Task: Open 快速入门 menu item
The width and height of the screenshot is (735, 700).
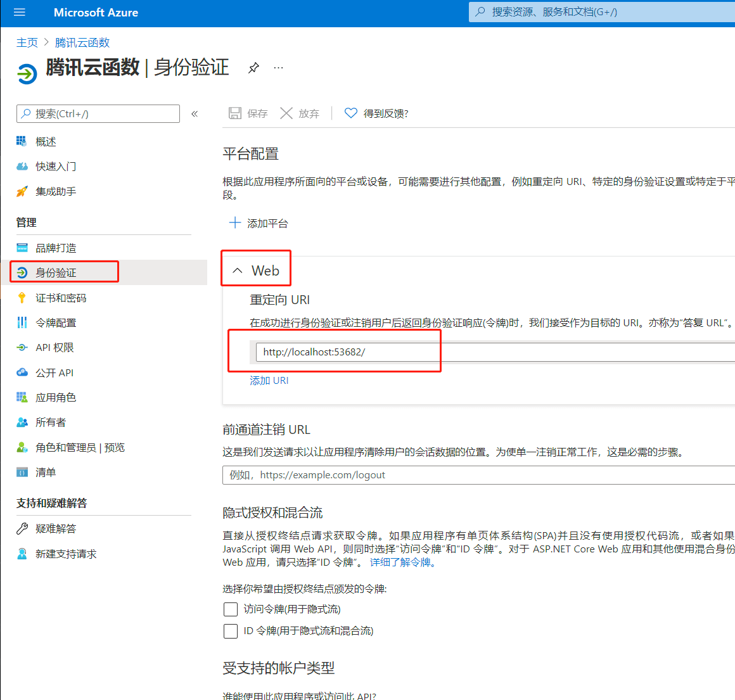Action: [56, 167]
